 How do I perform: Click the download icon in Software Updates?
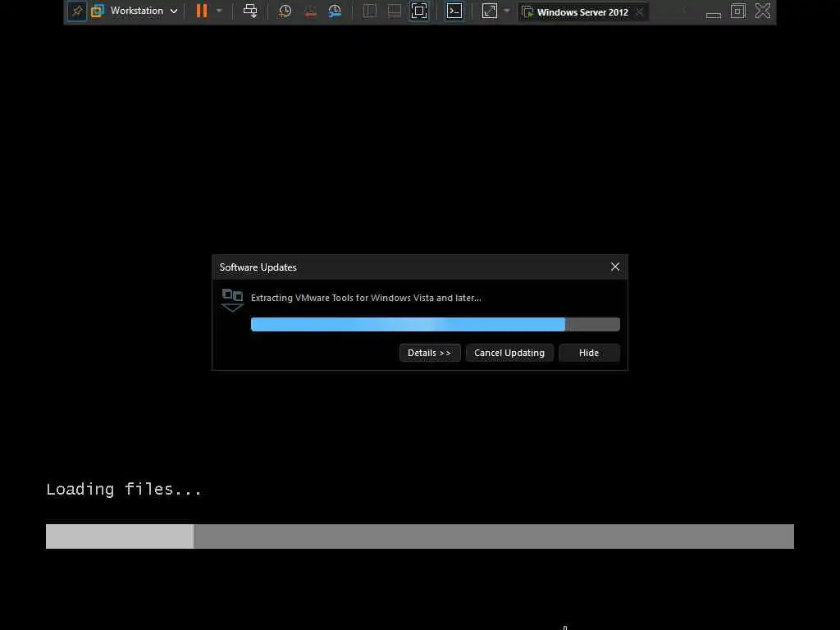(232, 300)
